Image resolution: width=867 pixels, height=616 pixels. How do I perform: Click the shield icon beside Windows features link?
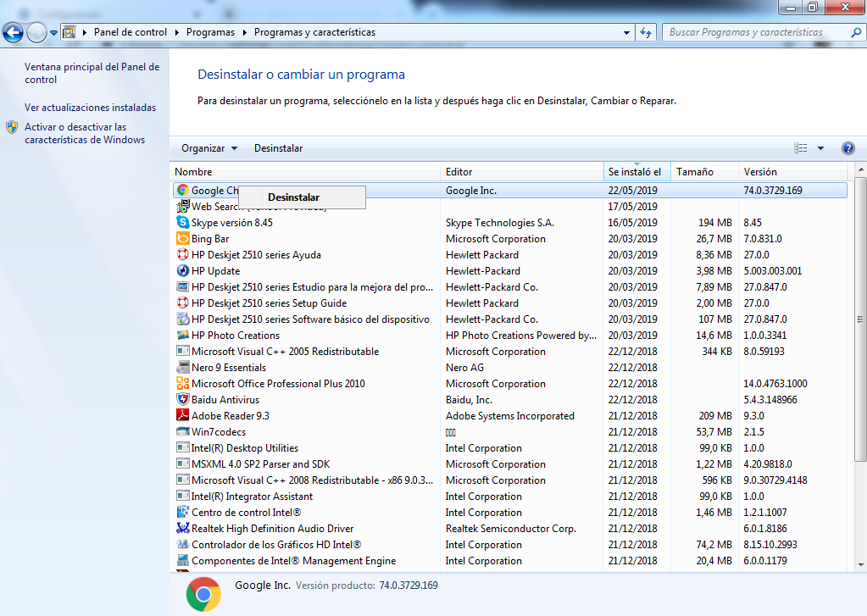click(12, 127)
